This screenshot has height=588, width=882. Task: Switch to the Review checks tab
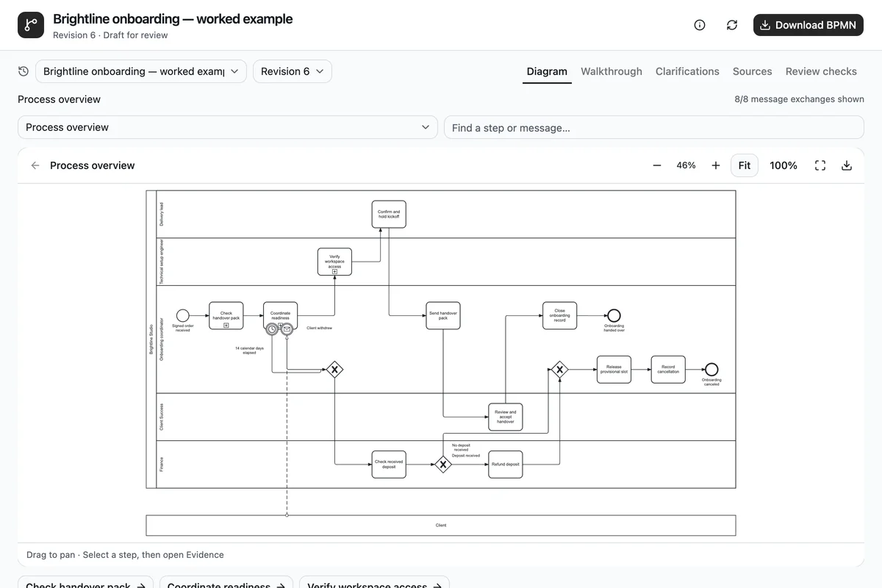pos(821,71)
